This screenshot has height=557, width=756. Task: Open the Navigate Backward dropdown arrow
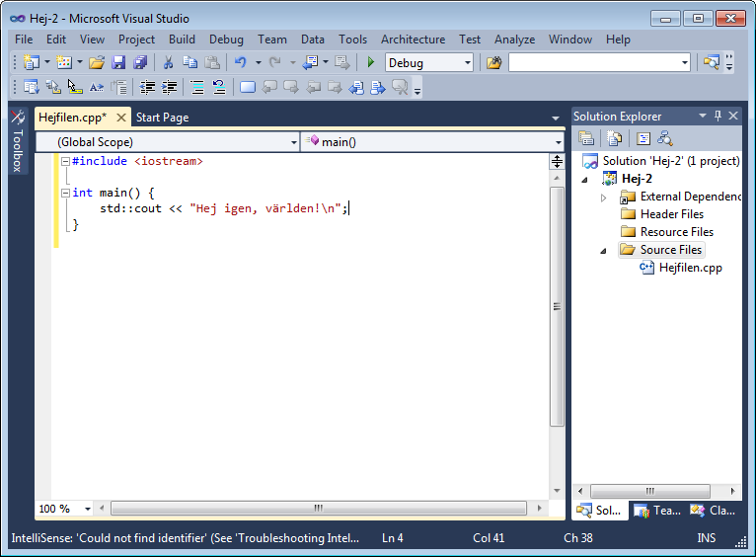pos(326,62)
